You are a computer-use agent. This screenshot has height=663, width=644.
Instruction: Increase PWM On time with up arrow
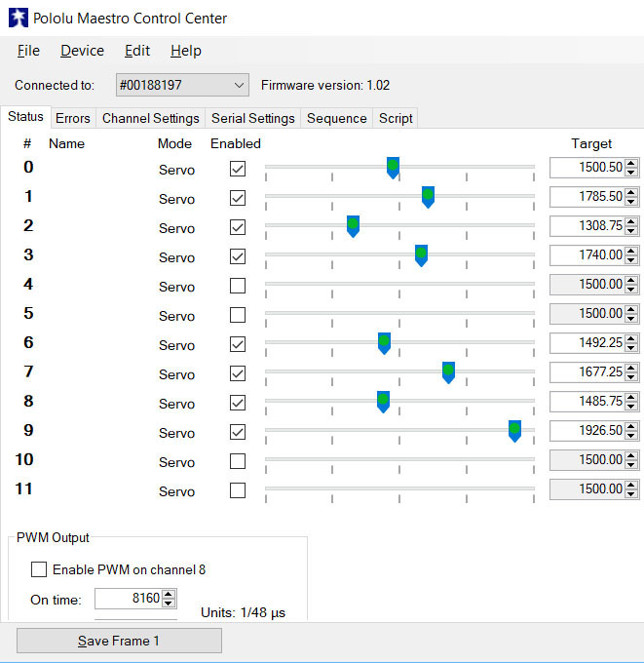point(169,594)
